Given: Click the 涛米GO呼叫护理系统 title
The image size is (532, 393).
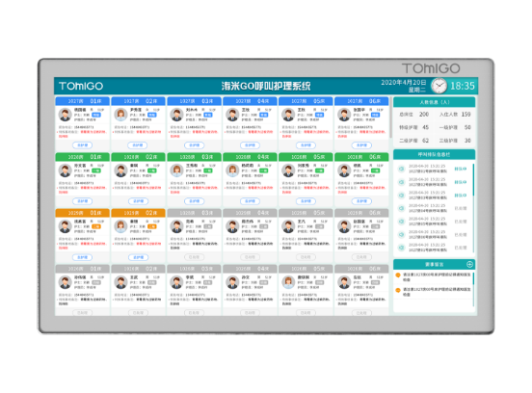Looking at the screenshot, I should pyautogui.click(x=266, y=86).
